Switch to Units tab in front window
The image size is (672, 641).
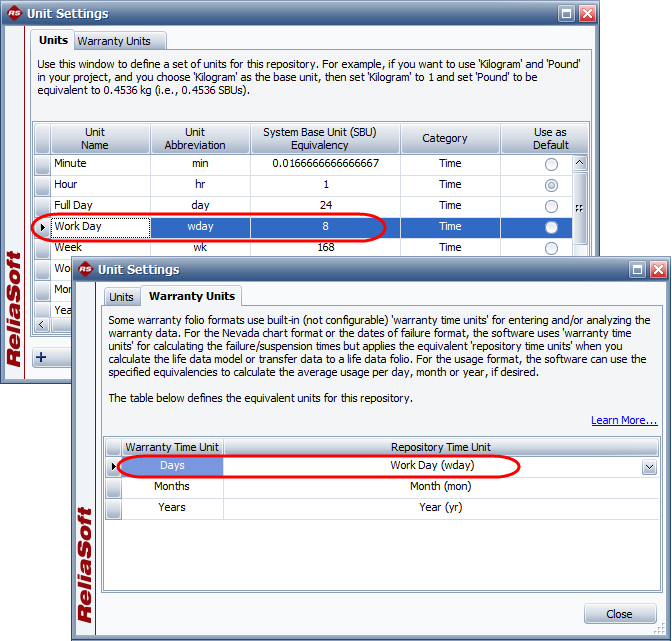121,297
